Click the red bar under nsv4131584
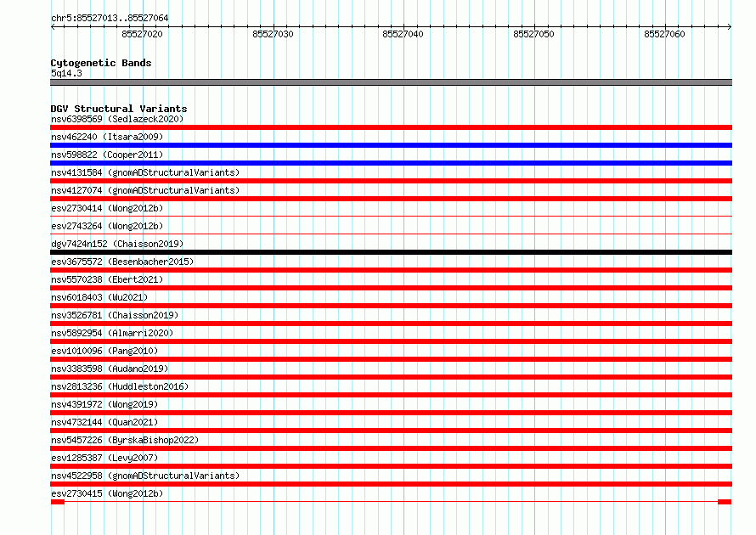 391,181
